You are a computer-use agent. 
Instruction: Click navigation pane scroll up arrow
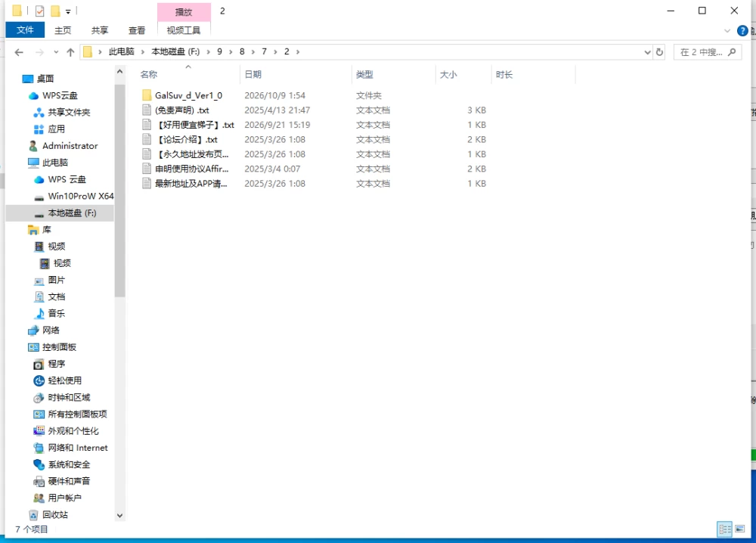pos(119,72)
